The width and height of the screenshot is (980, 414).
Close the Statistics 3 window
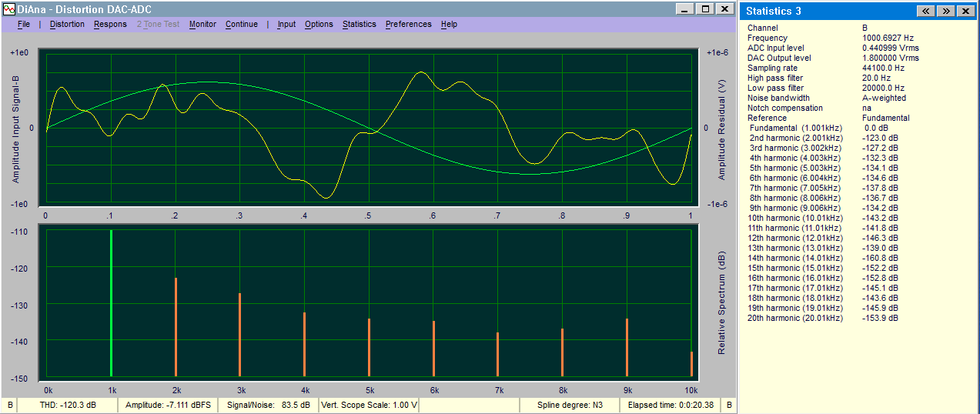[x=965, y=11]
